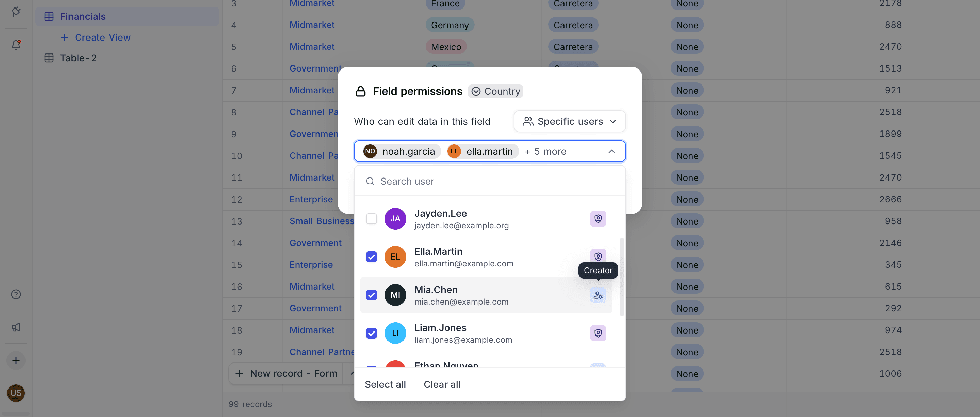Click the admin role icon next to Mia.Chen
The width and height of the screenshot is (980, 417).
pyautogui.click(x=598, y=295)
